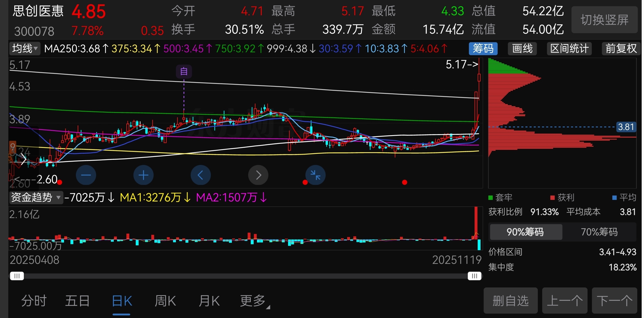Click the purple 自 marker on chart
The width and height of the screenshot is (644, 318).
click(x=184, y=71)
